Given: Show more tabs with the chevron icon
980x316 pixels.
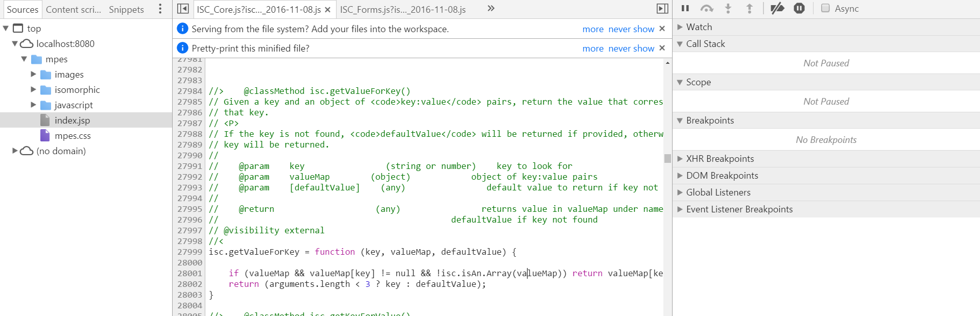Looking at the screenshot, I should 491,9.
